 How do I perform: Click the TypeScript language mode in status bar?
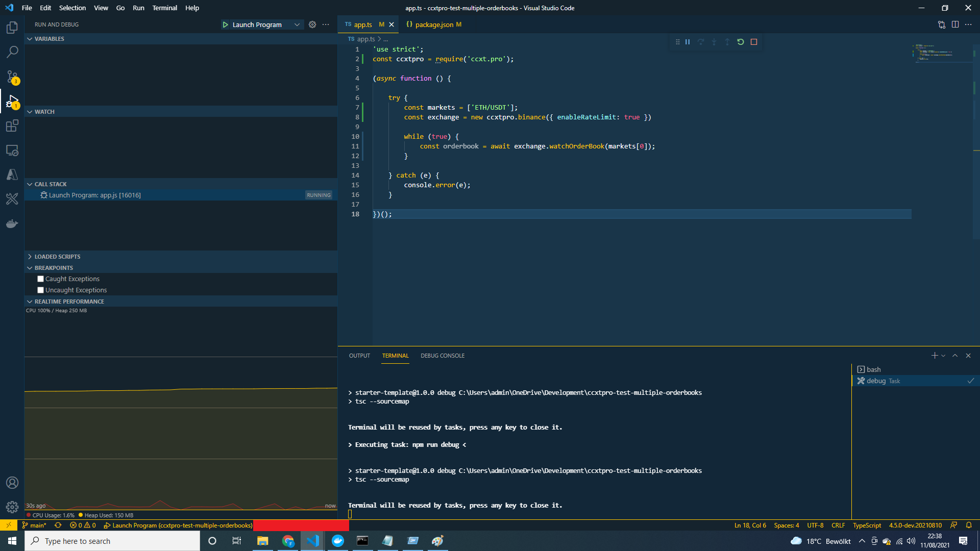click(866, 525)
